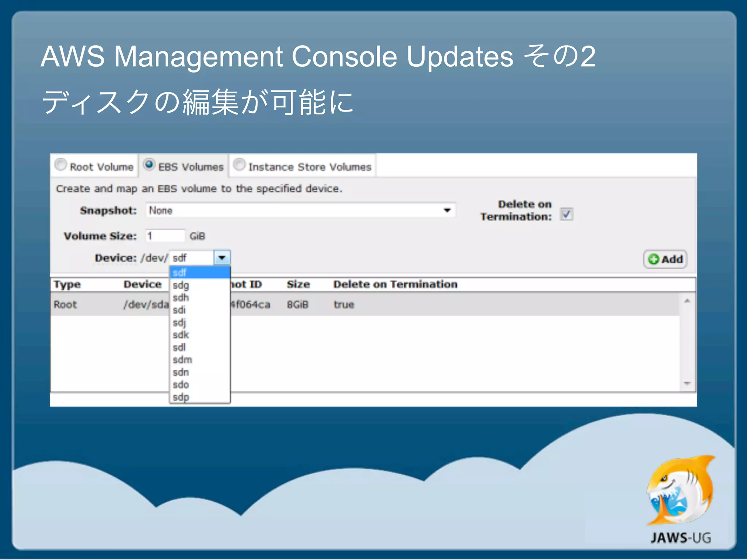Image resolution: width=747 pixels, height=560 pixels.
Task: Click the table scrollbar down arrow
Action: (687, 383)
